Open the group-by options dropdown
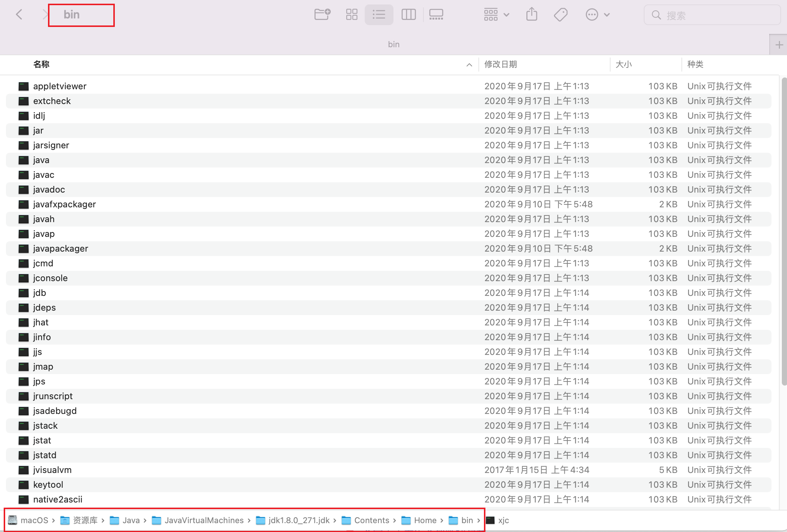Viewport: 787px width, 532px height. 496,15
